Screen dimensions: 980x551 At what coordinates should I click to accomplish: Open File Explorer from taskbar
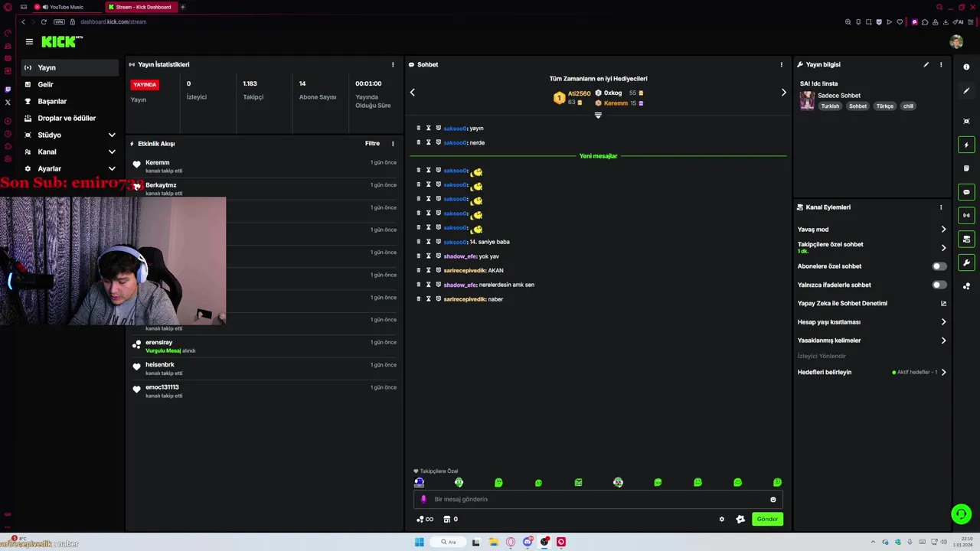(493, 542)
